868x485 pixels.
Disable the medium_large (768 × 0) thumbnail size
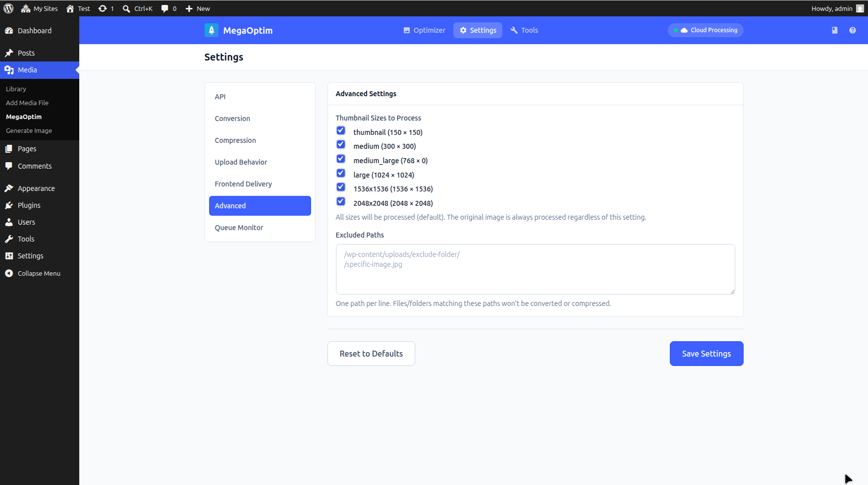[x=341, y=159]
